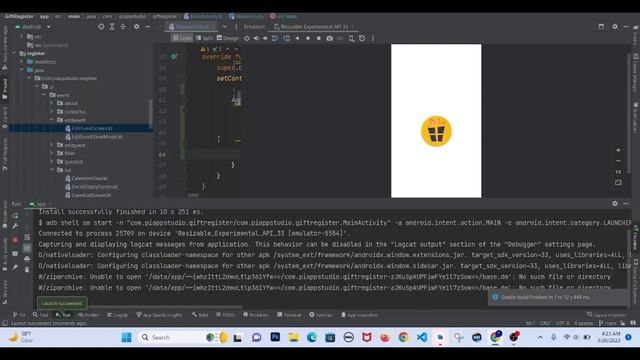Open the Android project view dropdown
640x360 pixels.
coord(33,27)
